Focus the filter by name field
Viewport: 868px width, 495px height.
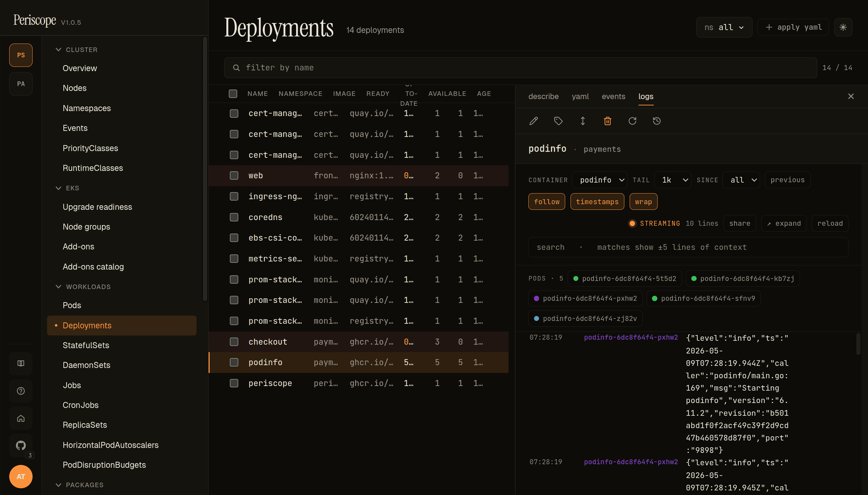pos(521,68)
